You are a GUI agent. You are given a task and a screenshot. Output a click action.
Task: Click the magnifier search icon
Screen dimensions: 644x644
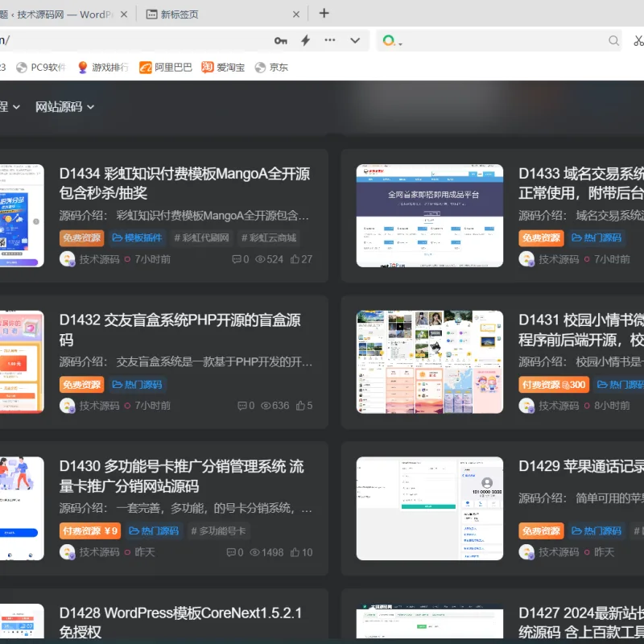pos(613,41)
